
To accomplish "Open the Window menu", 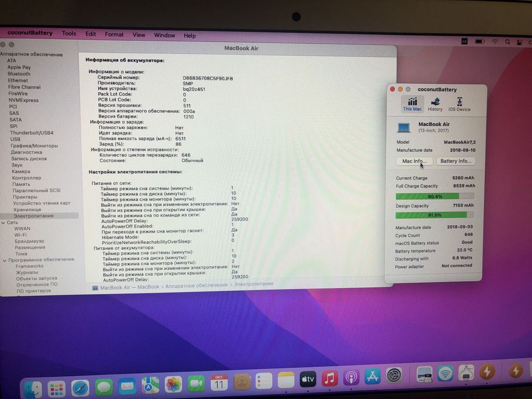I will tap(165, 35).
